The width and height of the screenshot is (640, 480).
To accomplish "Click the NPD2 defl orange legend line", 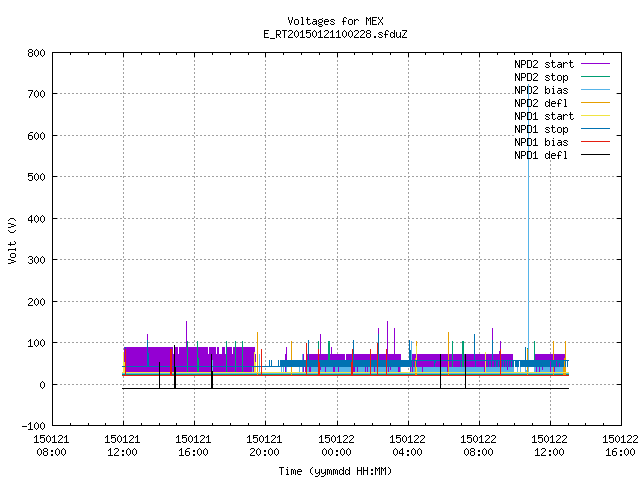I will pos(595,103).
